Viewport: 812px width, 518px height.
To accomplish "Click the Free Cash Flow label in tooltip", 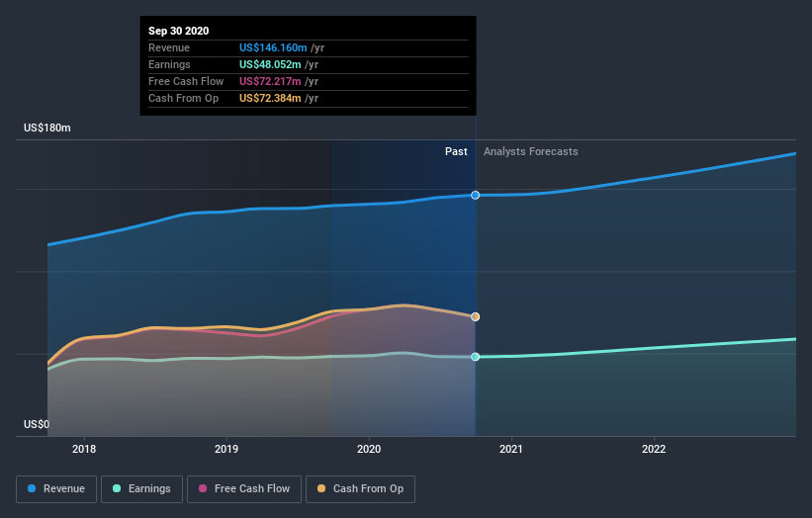I will [x=186, y=81].
